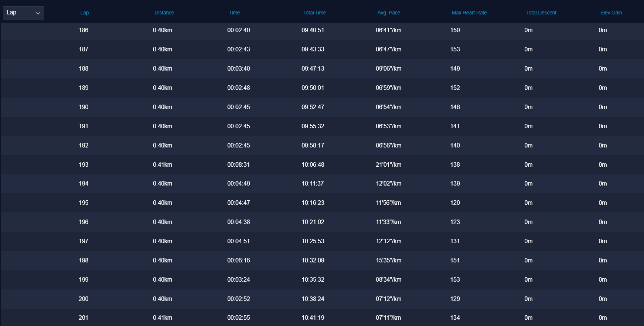Select the Total Descent column header
The width and height of the screenshot is (644, 326).
(x=541, y=13)
